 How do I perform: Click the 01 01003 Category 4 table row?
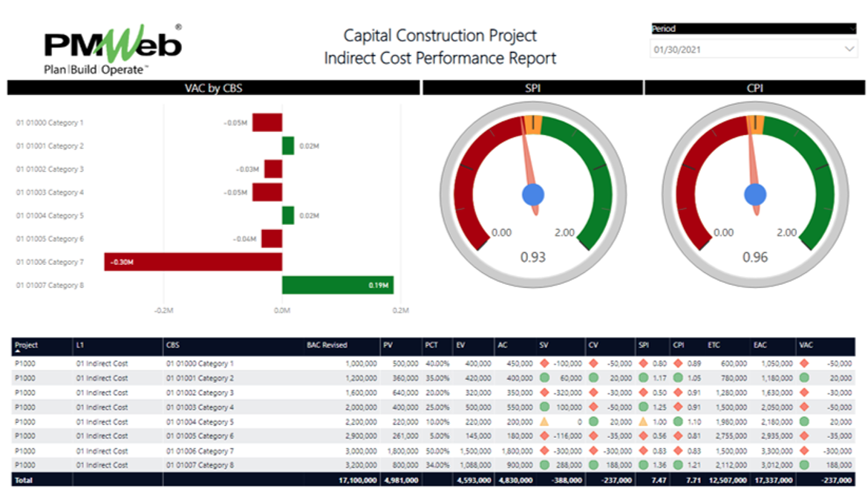click(199, 407)
